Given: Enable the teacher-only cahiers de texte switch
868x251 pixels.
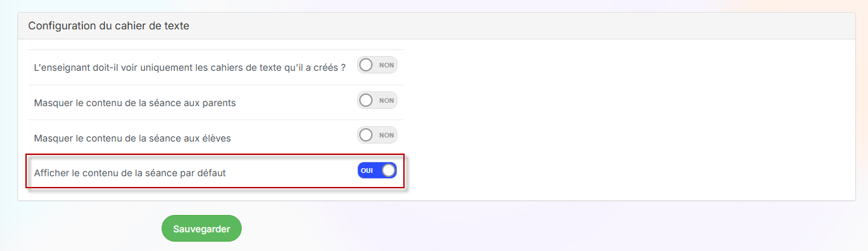Looking at the screenshot, I should [x=377, y=65].
